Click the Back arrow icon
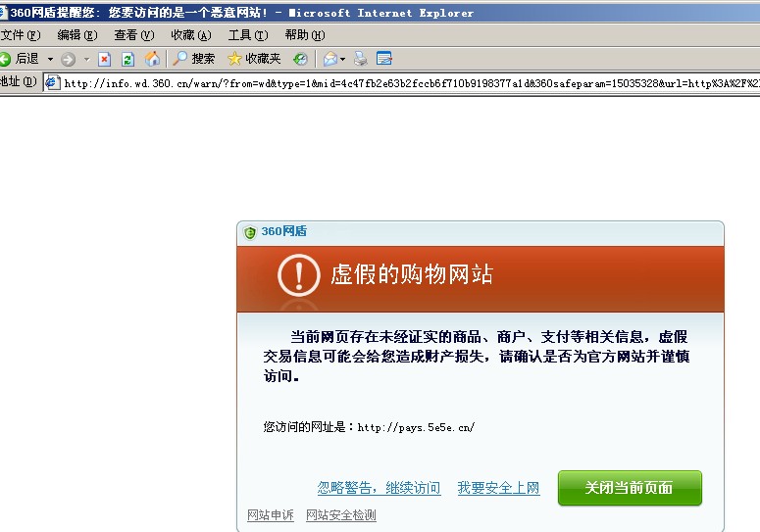 pyautogui.click(x=5, y=59)
